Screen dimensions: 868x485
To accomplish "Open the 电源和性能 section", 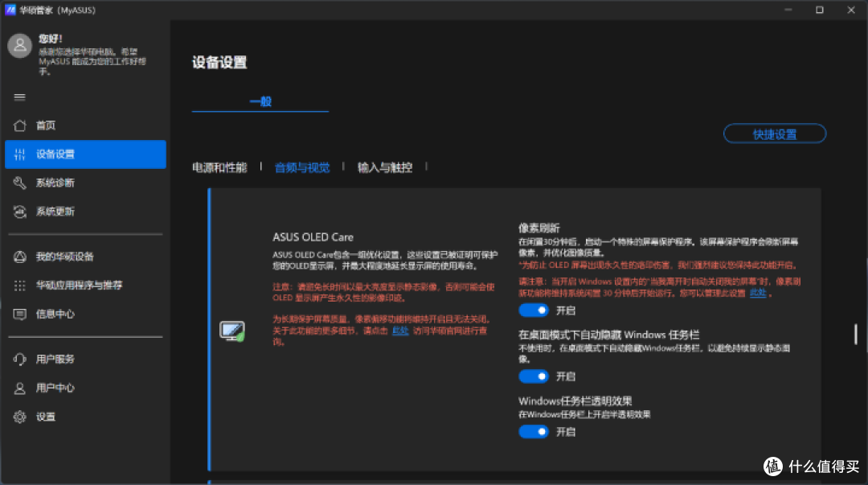I will coord(219,167).
